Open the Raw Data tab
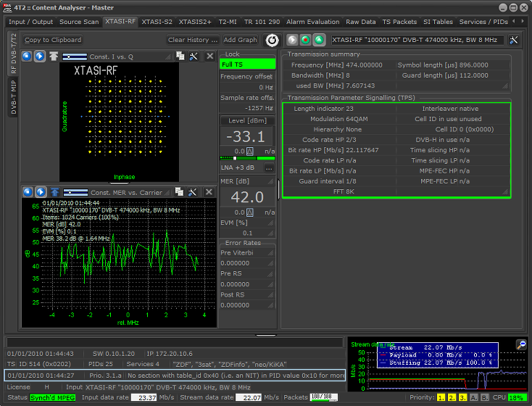Image resolution: width=532 pixels, height=406 pixels. [x=361, y=22]
